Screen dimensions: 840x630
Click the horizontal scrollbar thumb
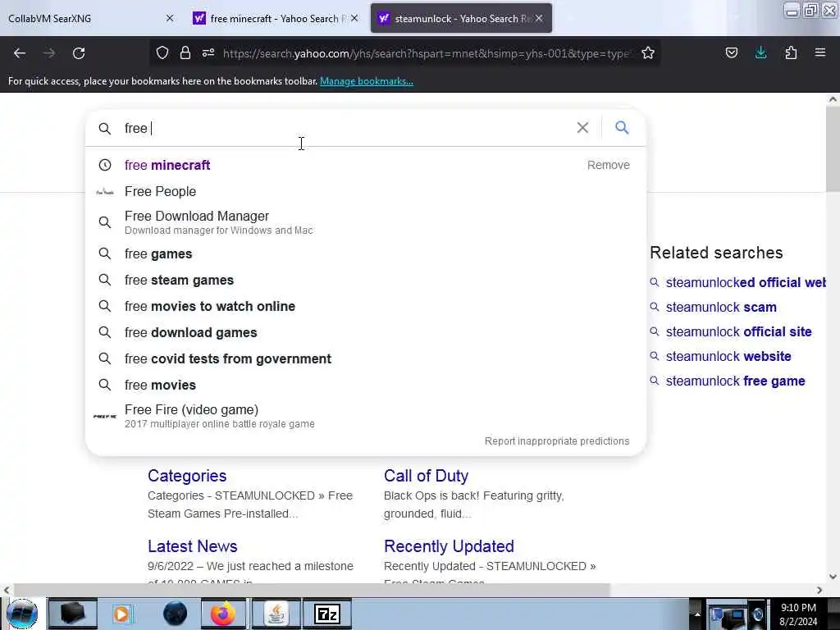(x=312, y=590)
